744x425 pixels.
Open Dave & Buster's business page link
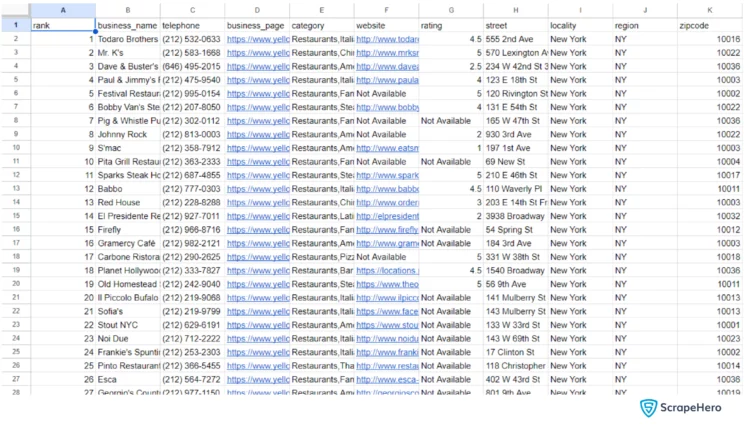click(258, 66)
